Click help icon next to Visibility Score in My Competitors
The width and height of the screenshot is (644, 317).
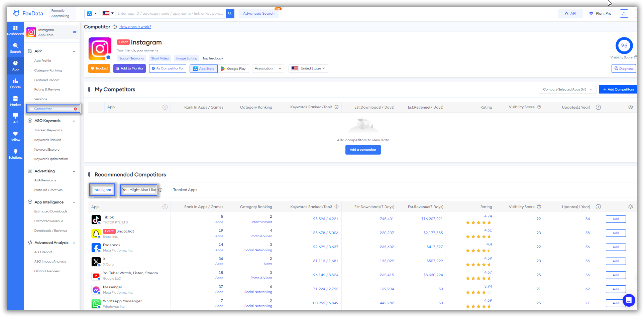tap(539, 107)
